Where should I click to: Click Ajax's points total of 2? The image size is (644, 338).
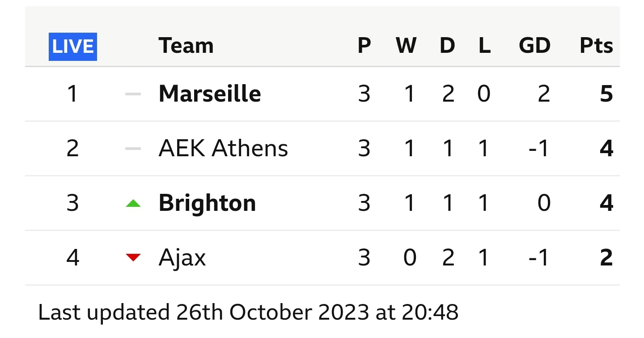[606, 258]
